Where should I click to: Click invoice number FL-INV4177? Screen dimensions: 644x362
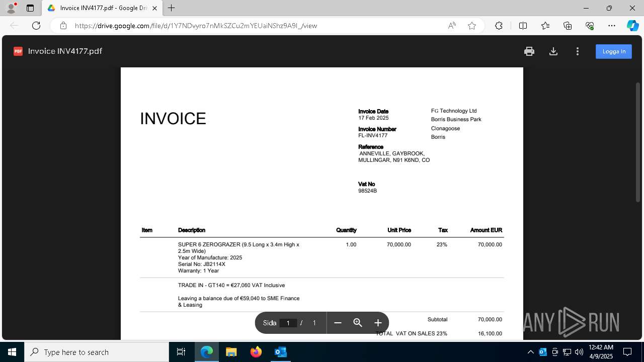(x=373, y=135)
